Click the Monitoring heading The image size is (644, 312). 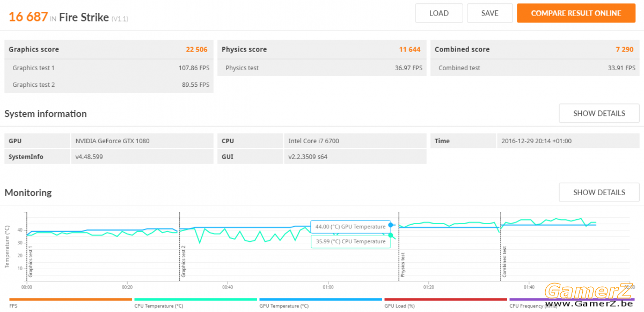coord(28,192)
